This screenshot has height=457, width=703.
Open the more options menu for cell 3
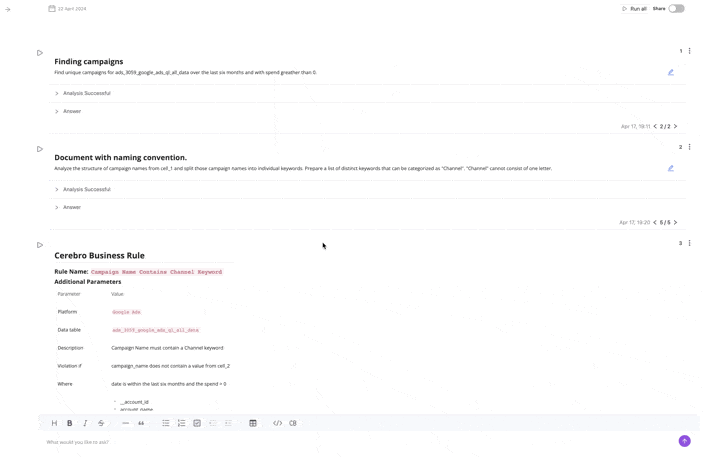click(689, 243)
